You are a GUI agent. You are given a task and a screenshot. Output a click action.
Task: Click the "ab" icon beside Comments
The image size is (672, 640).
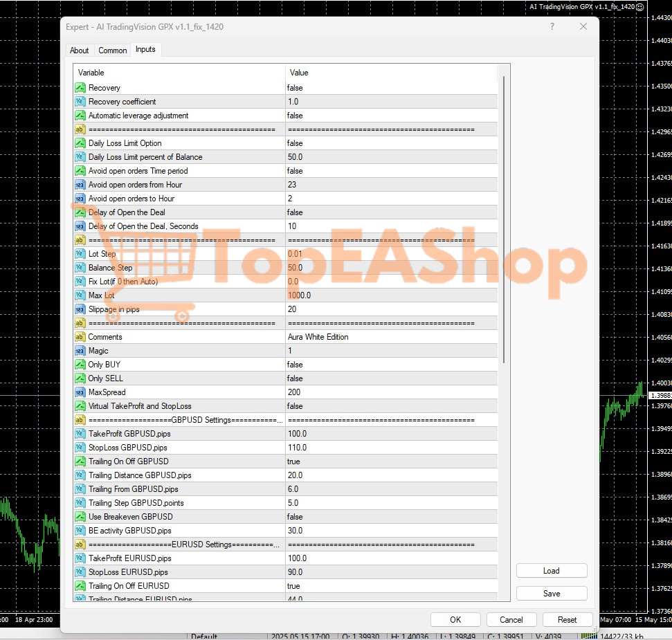80,337
